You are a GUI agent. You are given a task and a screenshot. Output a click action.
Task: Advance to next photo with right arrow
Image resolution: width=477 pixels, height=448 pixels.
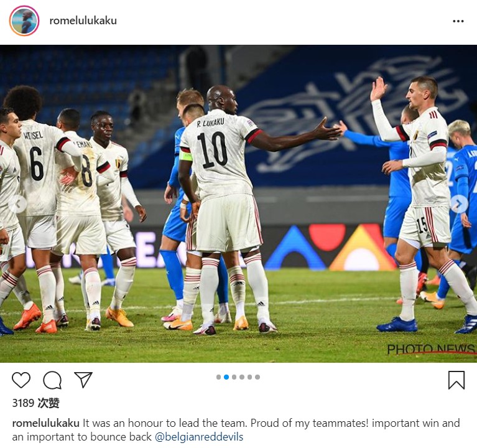459,205
